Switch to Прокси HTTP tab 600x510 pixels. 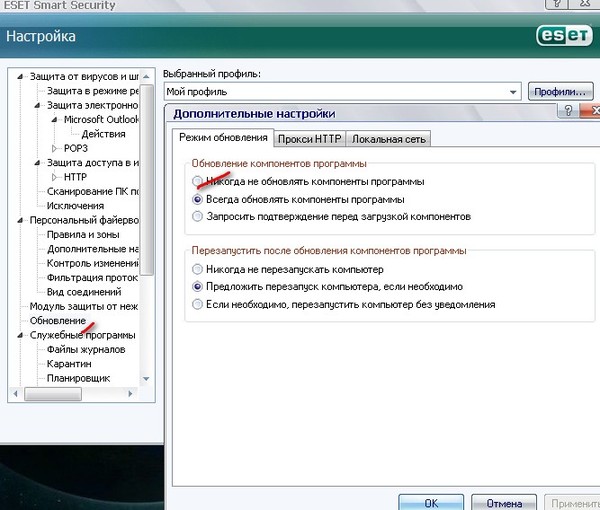click(310, 139)
